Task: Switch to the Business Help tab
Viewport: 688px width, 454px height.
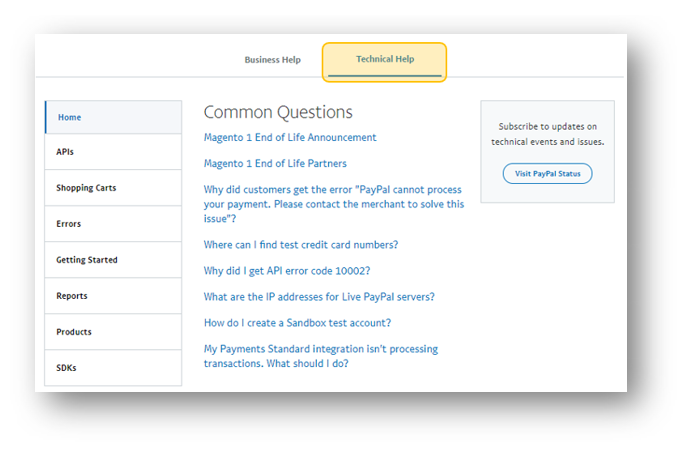Action: [272, 60]
